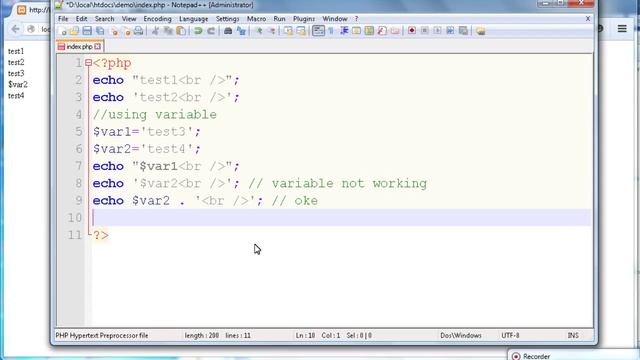The width and height of the screenshot is (640, 360).
Task: Open the ? help menu
Action: [x=356, y=19]
